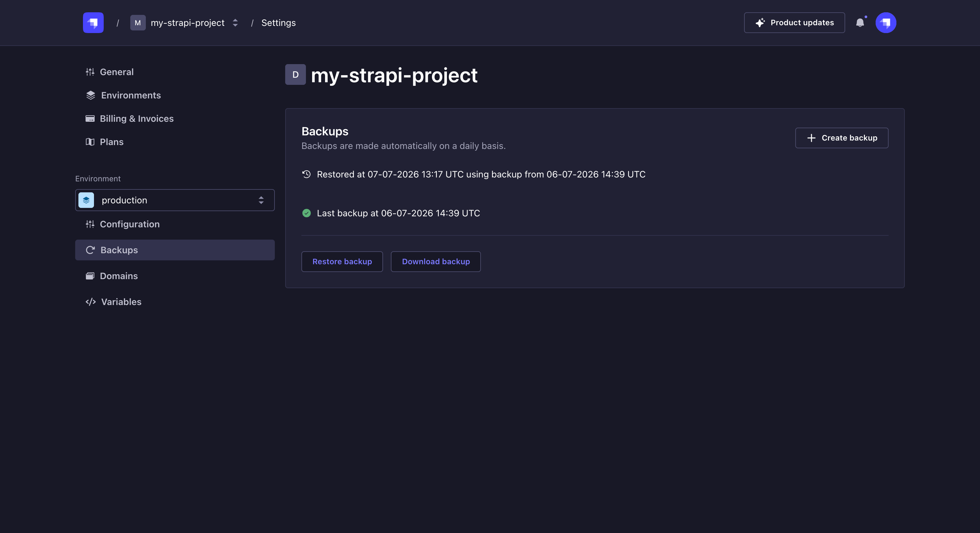Image resolution: width=980 pixels, height=533 pixels.
Task: Expand production selector chevron arrows
Action: [261, 200]
